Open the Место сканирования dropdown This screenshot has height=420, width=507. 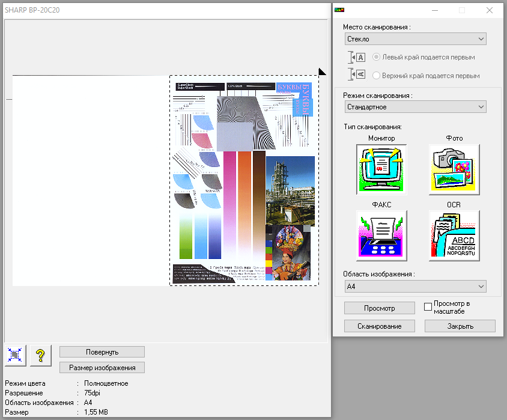tap(416, 39)
